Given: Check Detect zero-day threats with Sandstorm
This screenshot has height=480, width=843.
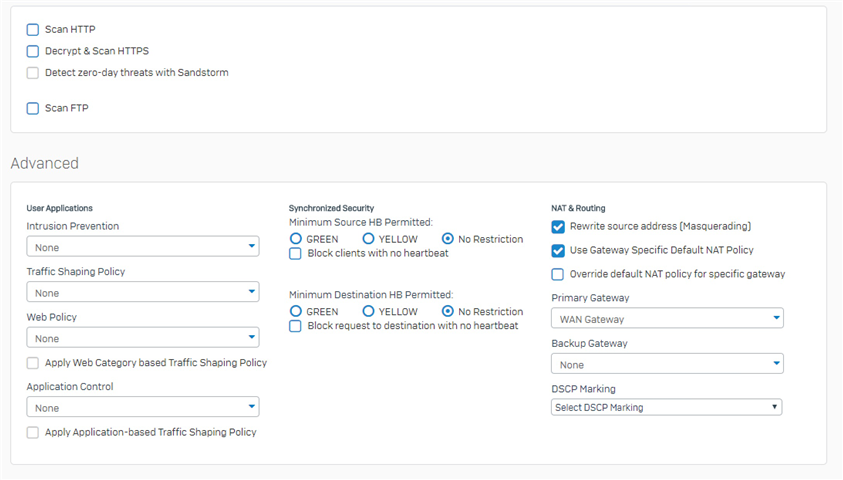Looking at the screenshot, I should pos(33,73).
